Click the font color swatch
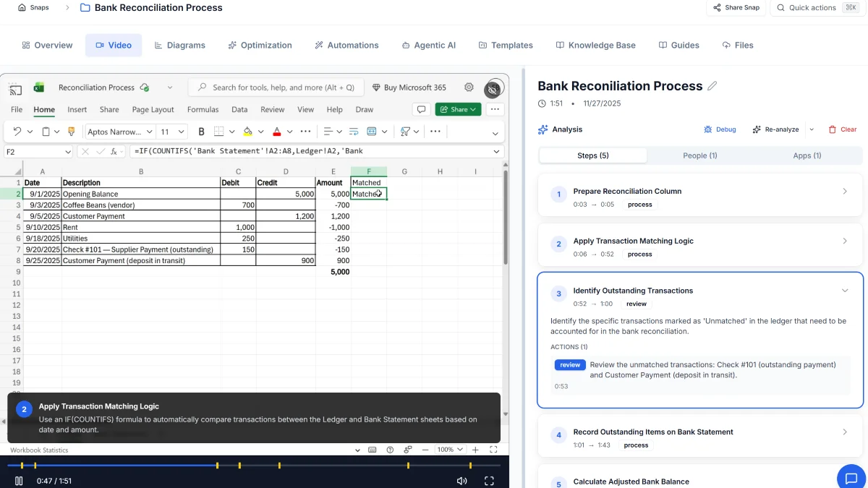The height and width of the screenshot is (488, 868). pyautogui.click(x=276, y=132)
